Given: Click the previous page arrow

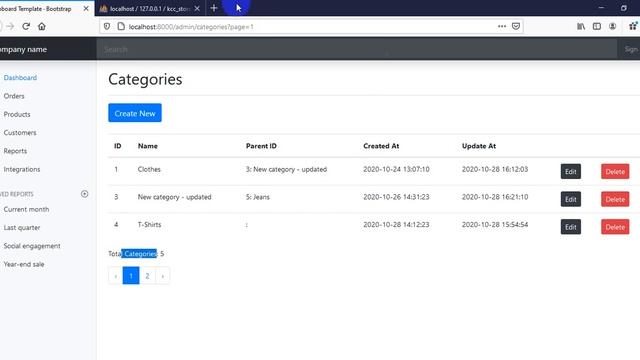Looking at the screenshot, I should click(116, 276).
